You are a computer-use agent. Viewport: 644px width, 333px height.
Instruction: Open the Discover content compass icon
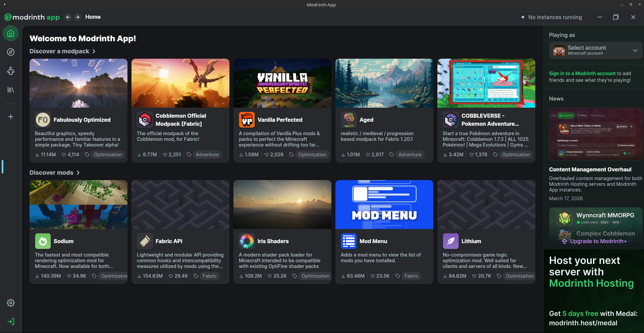click(11, 52)
